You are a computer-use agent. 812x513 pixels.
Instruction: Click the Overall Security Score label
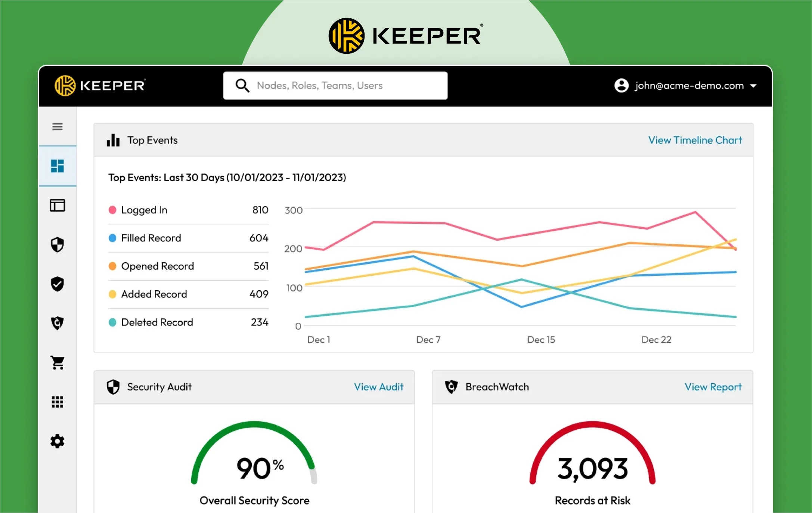(x=254, y=500)
